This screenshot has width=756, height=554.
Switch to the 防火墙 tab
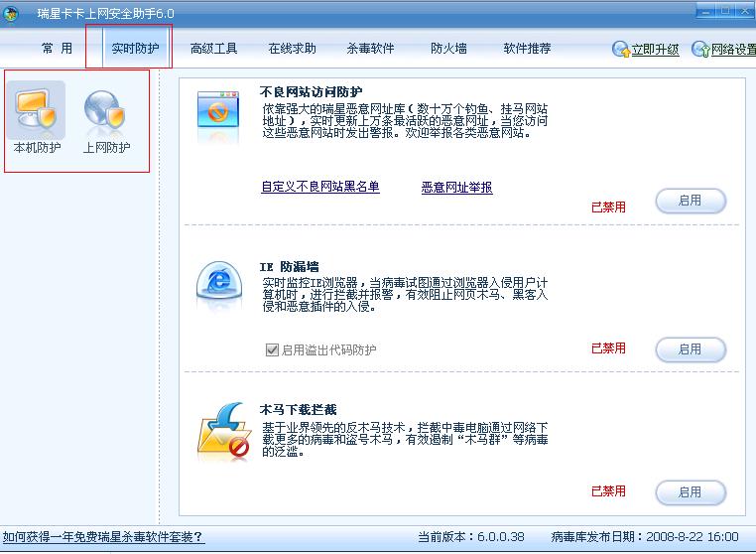[x=448, y=49]
